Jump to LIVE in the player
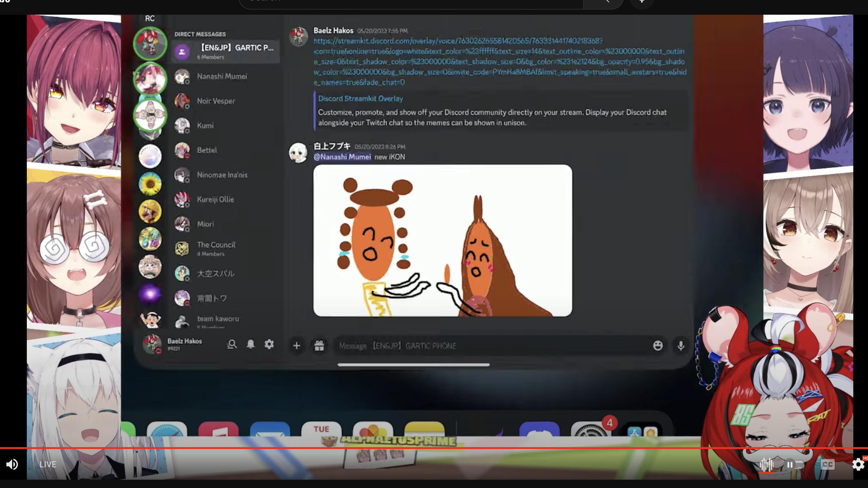The image size is (868, 488). (x=48, y=464)
